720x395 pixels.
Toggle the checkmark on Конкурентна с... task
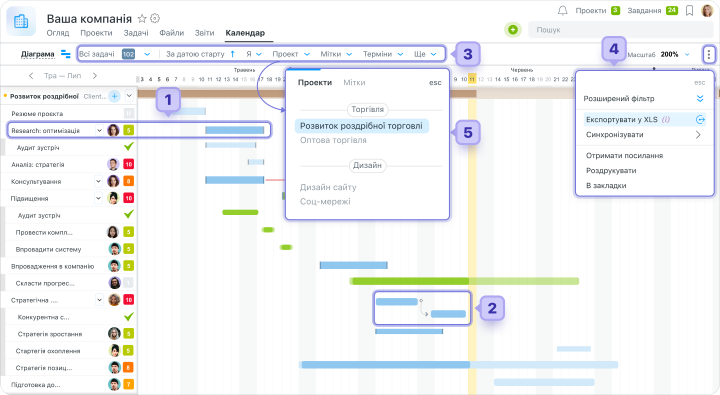[x=129, y=316]
